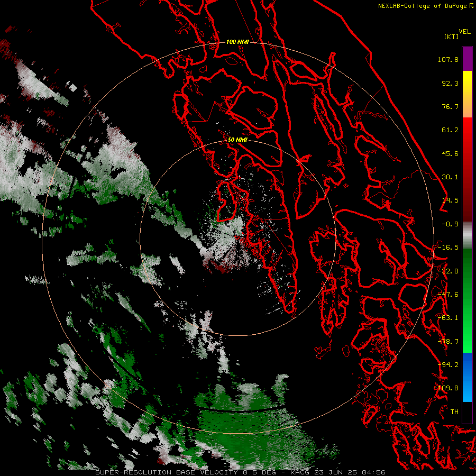Click the 107.8 velocity scale value
The height and width of the screenshot is (476, 476).
coord(448,59)
